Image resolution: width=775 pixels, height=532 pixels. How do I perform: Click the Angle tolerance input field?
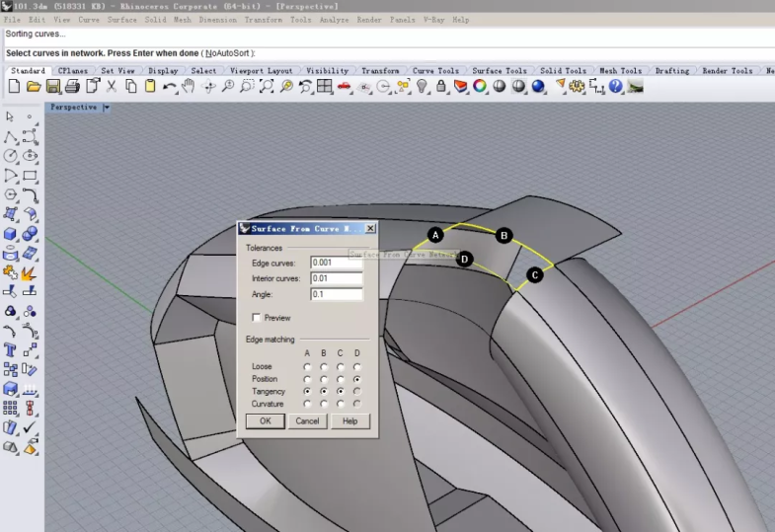(x=336, y=294)
